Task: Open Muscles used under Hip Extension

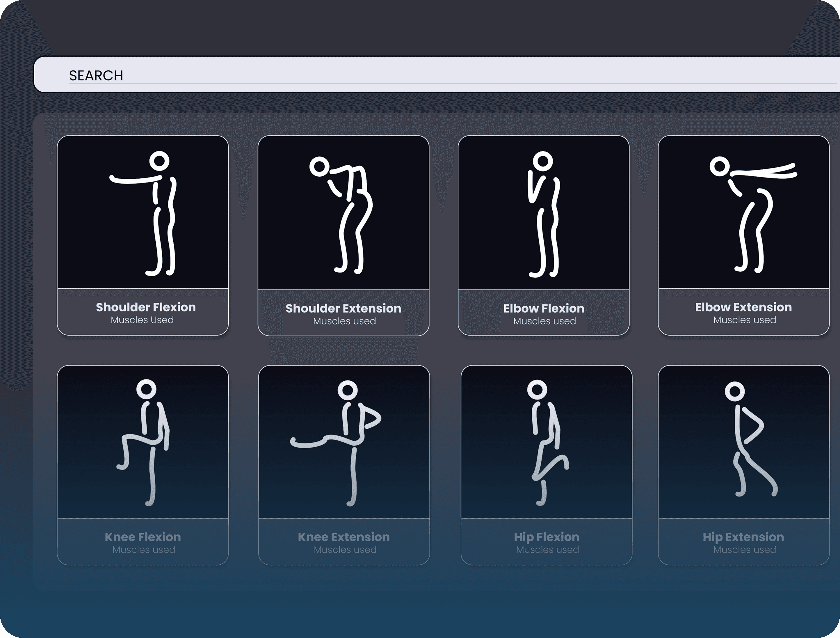Action: [x=744, y=550]
